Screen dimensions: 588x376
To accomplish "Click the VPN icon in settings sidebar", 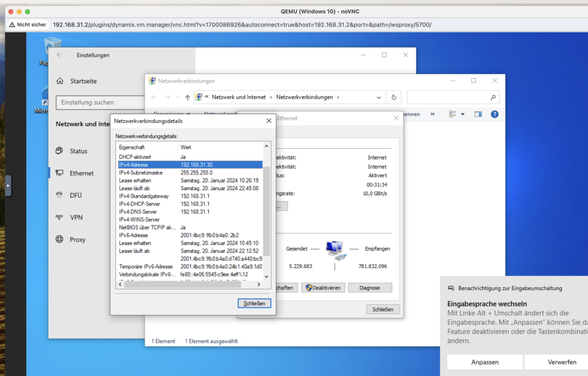I will click(x=59, y=217).
